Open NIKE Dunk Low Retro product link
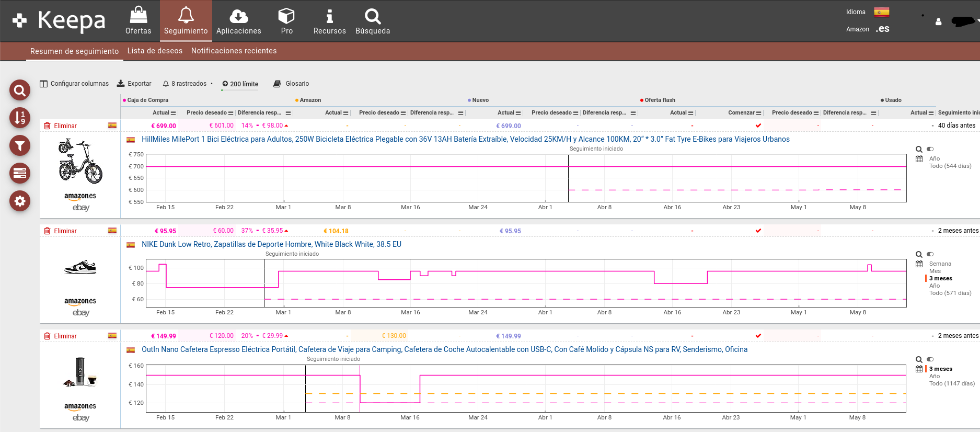 pos(271,244)
